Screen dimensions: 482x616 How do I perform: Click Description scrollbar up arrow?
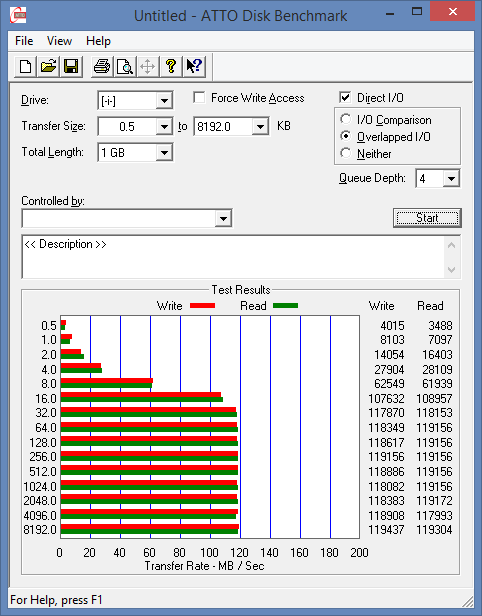click(x=452, y=246)
